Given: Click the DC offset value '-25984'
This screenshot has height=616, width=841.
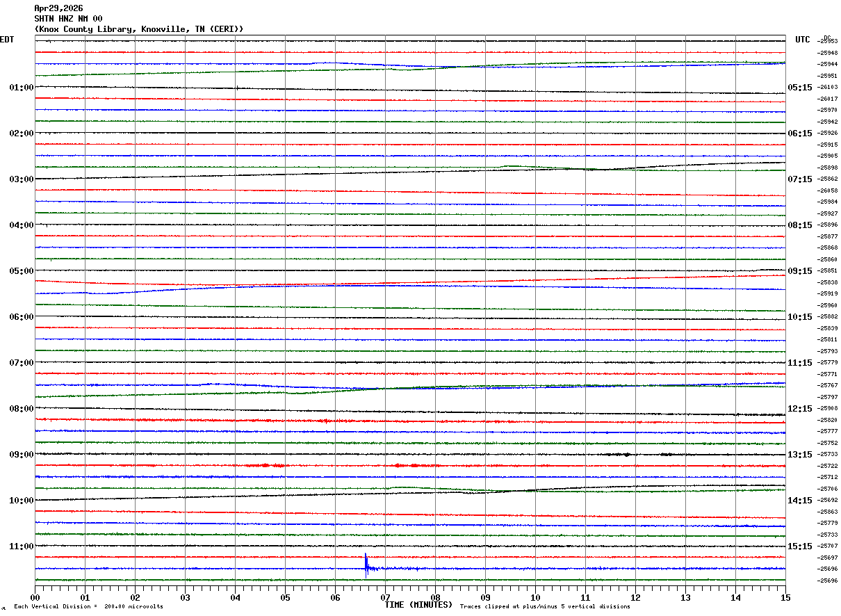Looking at the screenshot, I should [x=828, y=202].
